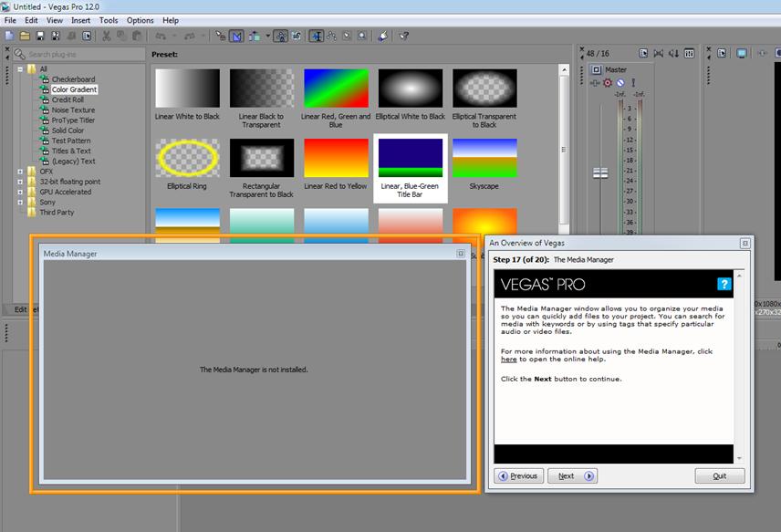This screenshot has height=532, width=781.
Task: Click the blue help question mark icon
Action: pos(724,284)
